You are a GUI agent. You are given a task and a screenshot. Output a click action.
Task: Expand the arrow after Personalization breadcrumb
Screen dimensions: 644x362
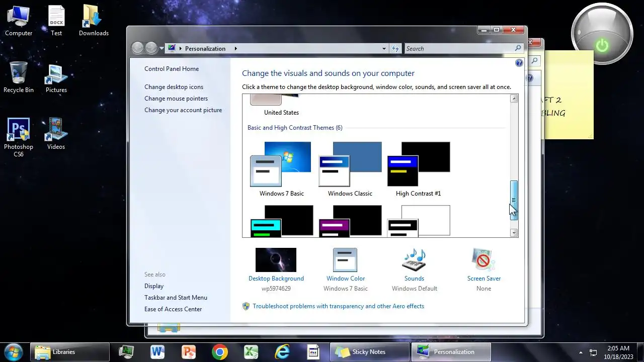click(x=235, y=49)
